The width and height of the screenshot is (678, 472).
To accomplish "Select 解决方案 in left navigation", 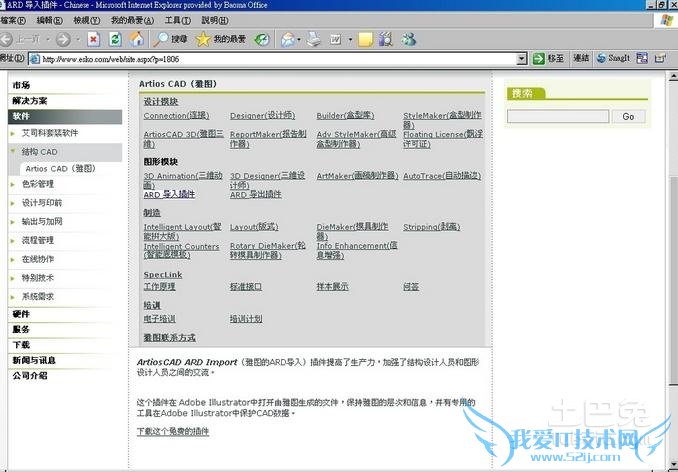I will (x=30, y=101).
